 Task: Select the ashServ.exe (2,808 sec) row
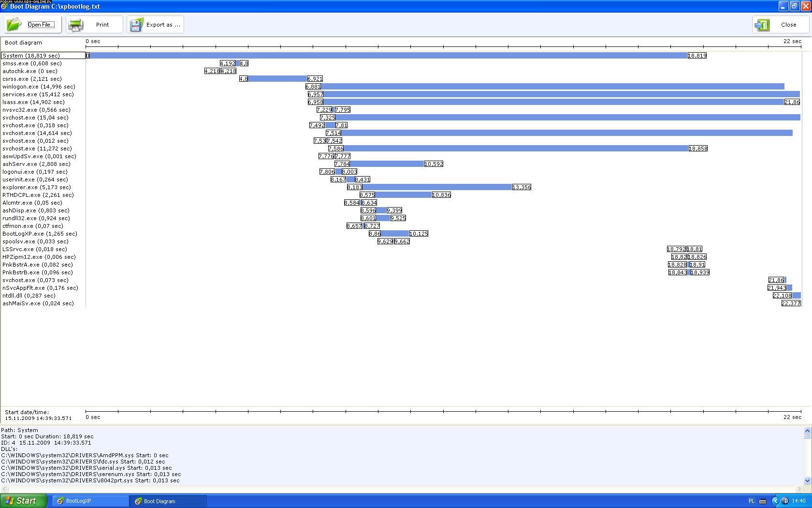[36, 164]
